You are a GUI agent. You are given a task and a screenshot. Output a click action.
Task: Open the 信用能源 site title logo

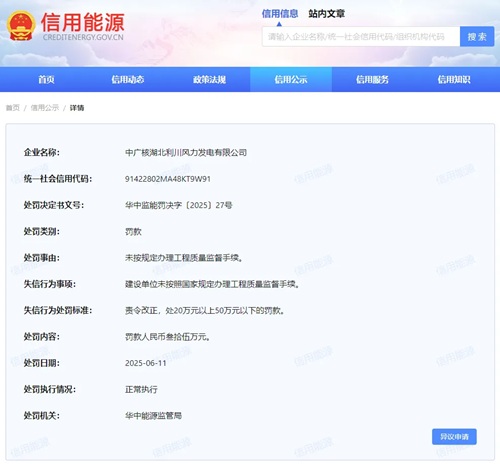coord(82,22)
